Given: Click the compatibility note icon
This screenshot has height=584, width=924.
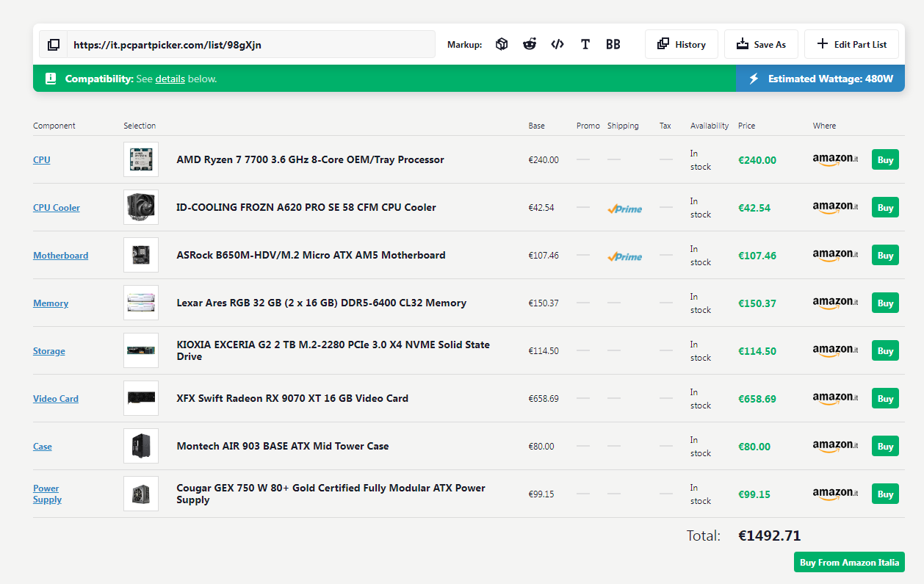Looking at the screenshot, I should (51, 79).
